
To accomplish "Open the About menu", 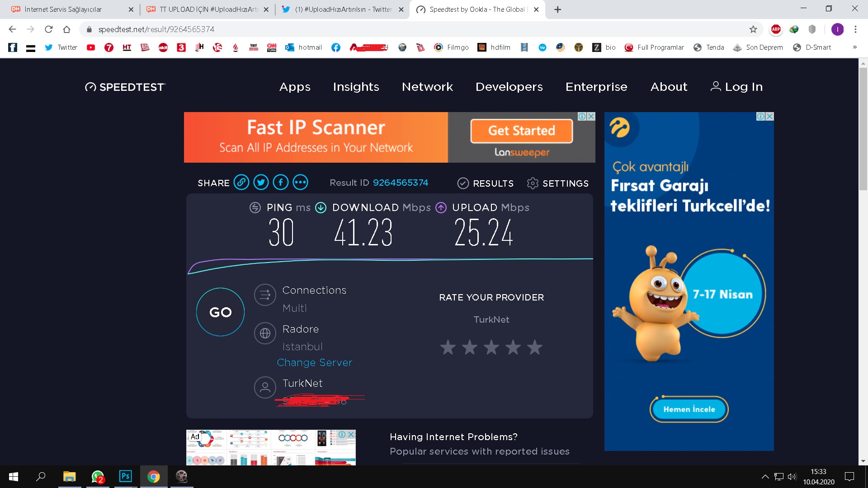I will 669,87.
